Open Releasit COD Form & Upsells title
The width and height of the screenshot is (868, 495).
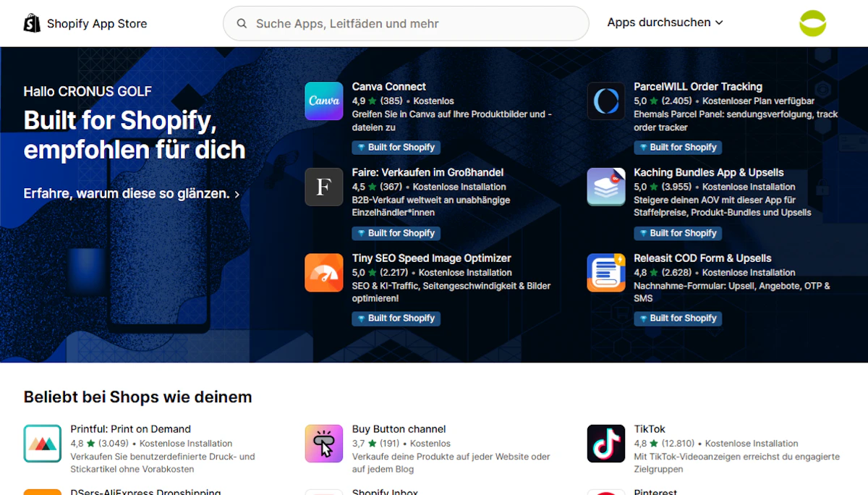click(x=702, y=258)
